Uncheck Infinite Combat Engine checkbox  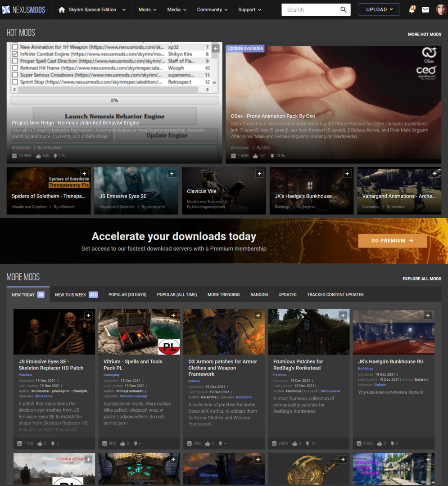pyautogui.click(x=15, y=54)
